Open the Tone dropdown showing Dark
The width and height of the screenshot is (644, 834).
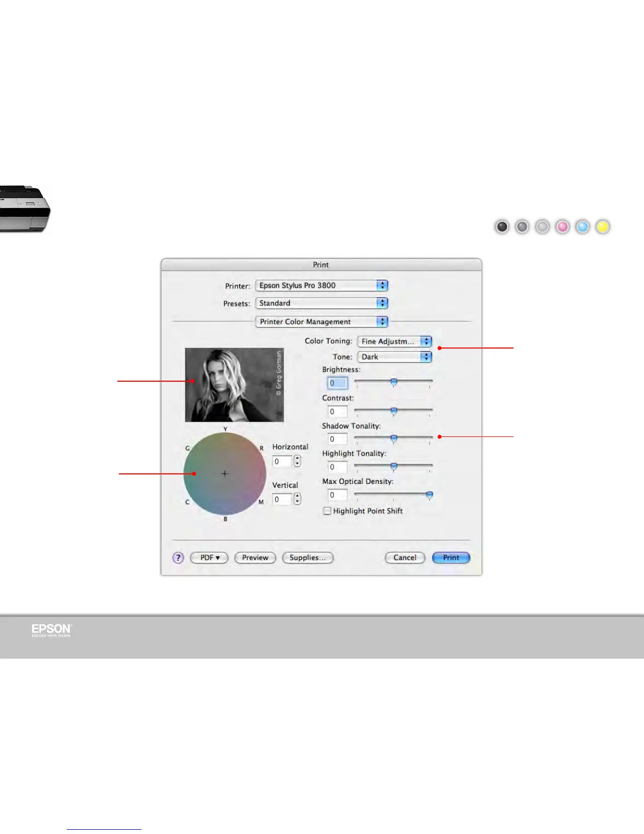click(x=395, y=356)
